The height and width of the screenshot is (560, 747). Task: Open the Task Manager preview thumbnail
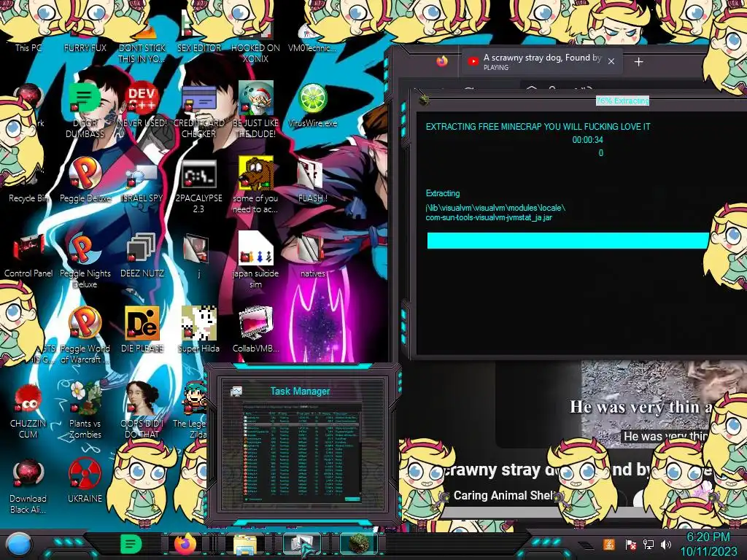click(302, 452)
